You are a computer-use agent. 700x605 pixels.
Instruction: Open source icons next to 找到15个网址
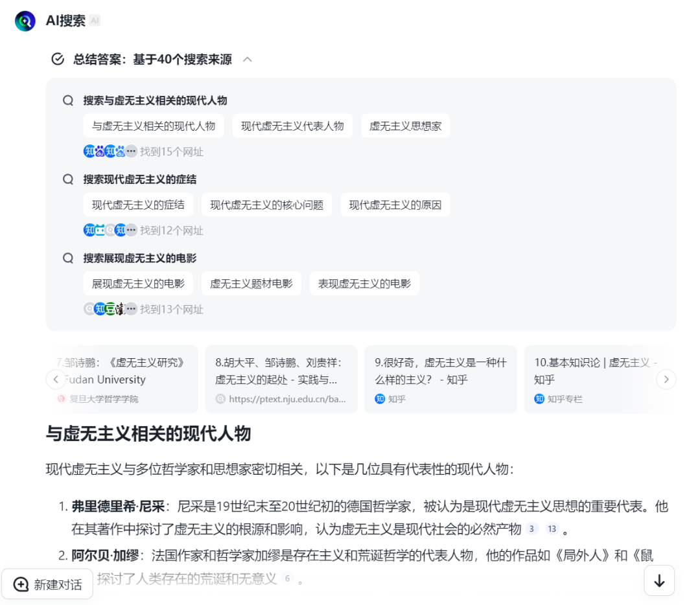[x=110, y=152]
